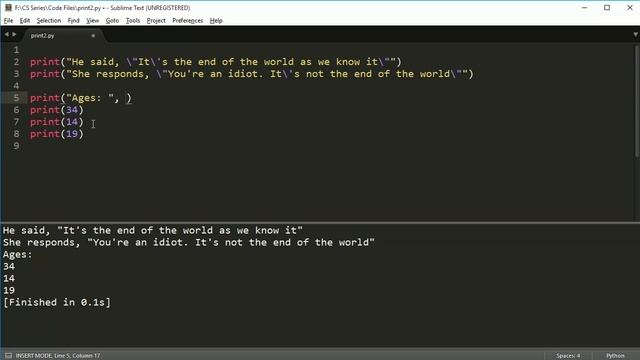Place cursor in print(19) code line

tap(56, 134)
